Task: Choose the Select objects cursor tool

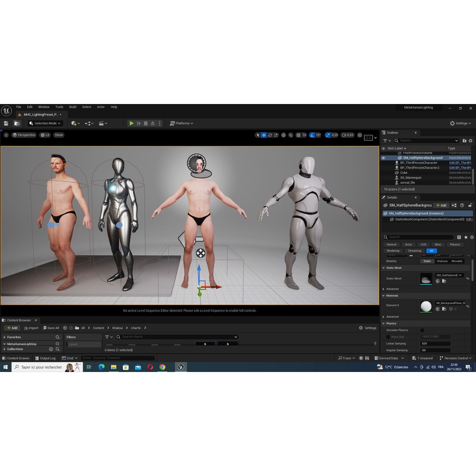Action: [258, 135]
